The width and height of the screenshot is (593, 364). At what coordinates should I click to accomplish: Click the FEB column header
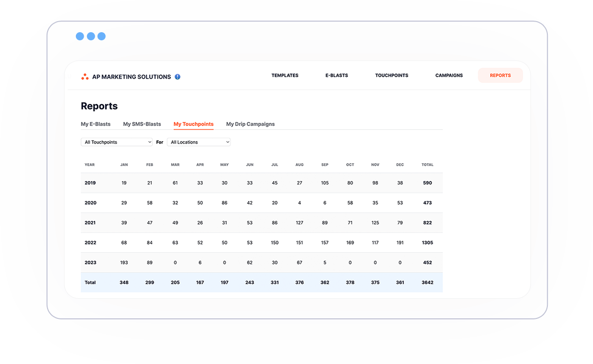150,165
